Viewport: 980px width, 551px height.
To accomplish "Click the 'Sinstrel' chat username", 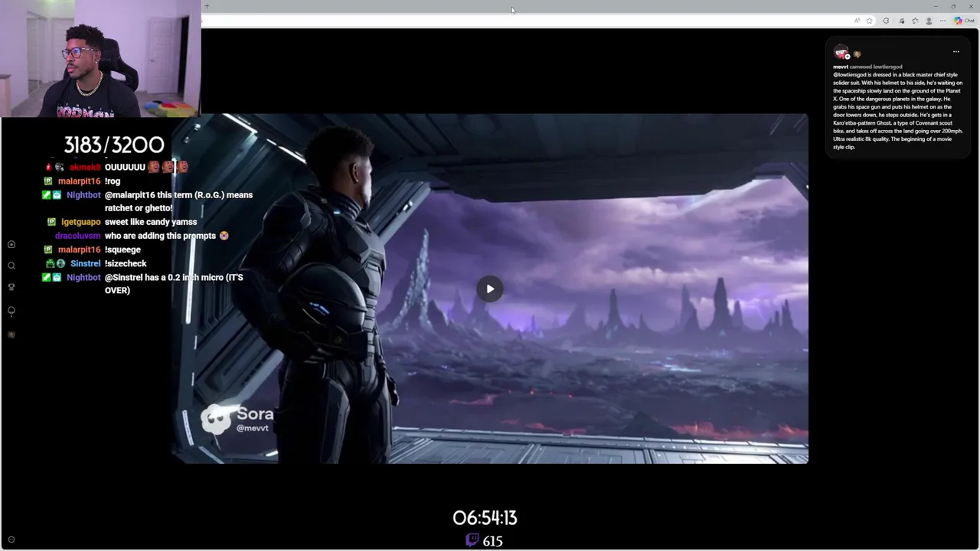I will pos(86,263).
